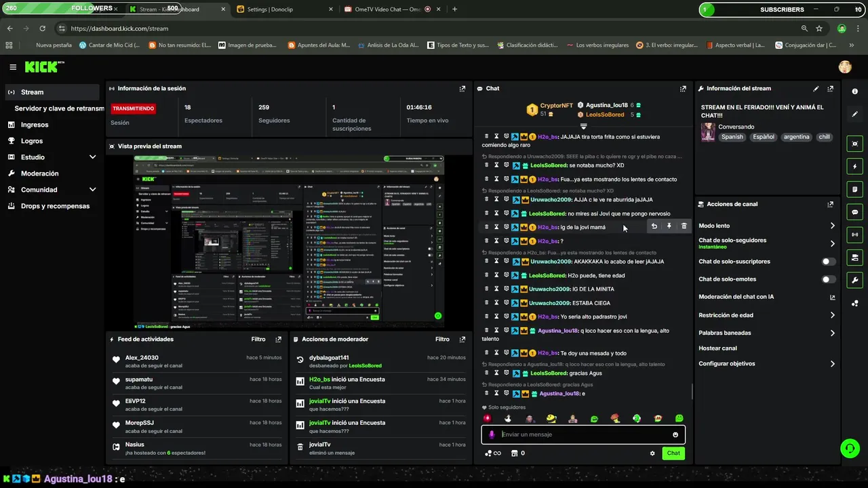Open the profile avatar menu

[845, 66]
